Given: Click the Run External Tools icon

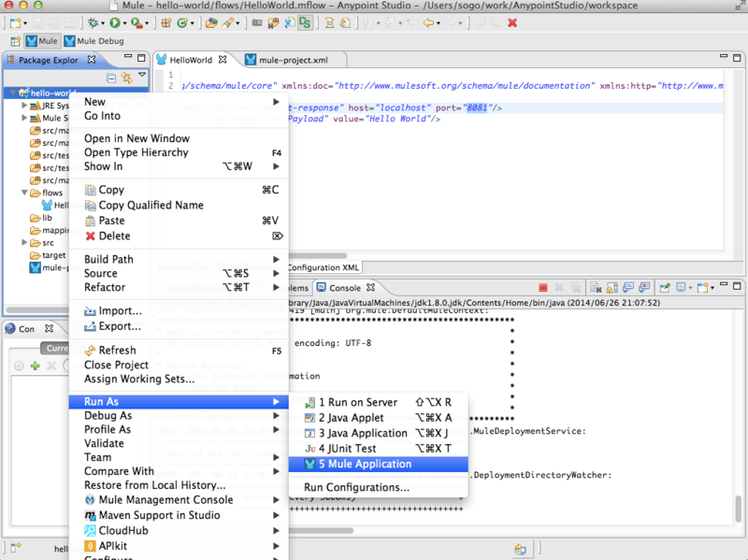Looking at the screenshot, I should coord(137,22).
